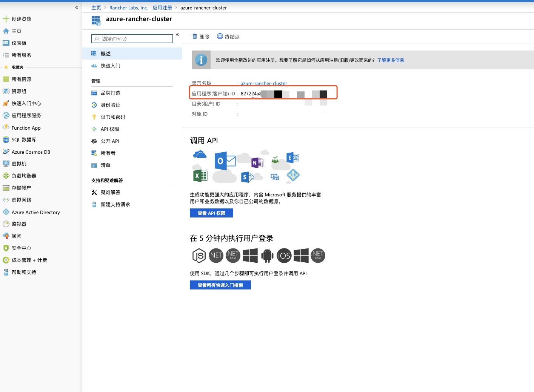Viewport: 534px width, 392px height.
Task: Open 新建支持请求 page
Action: coord(132,204)
